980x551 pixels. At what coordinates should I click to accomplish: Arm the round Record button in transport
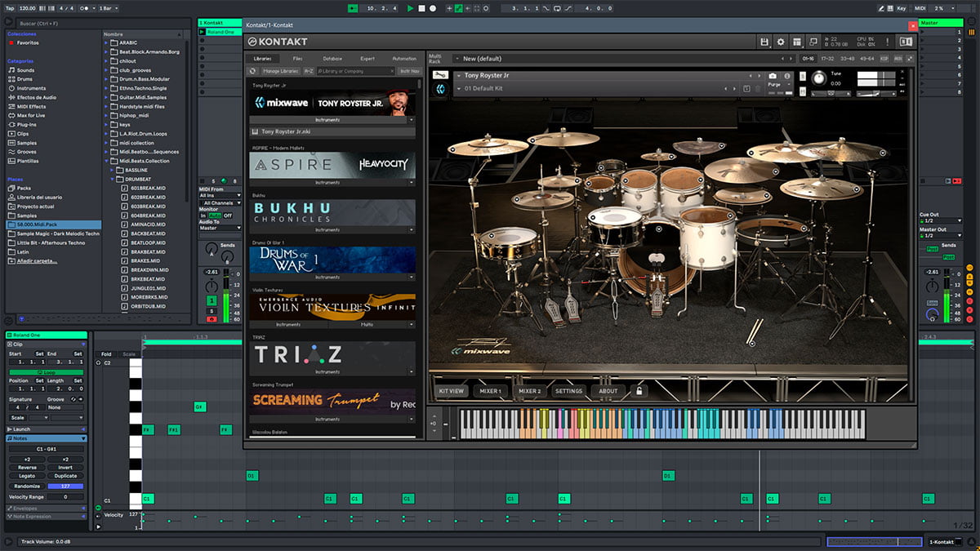point(433,7)
